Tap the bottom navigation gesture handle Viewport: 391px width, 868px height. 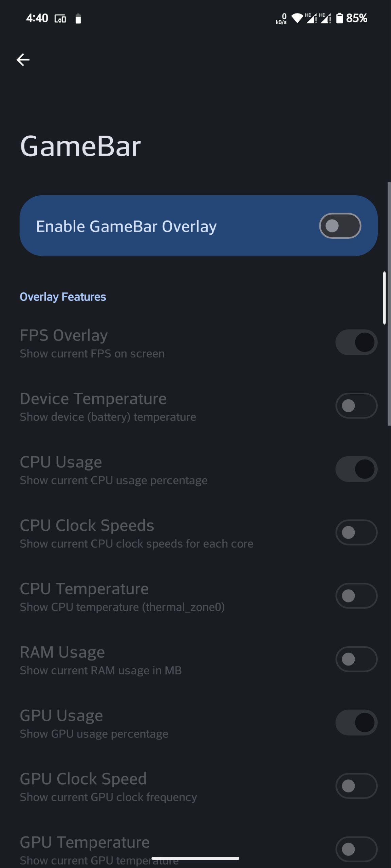click(x=195, y=859)
